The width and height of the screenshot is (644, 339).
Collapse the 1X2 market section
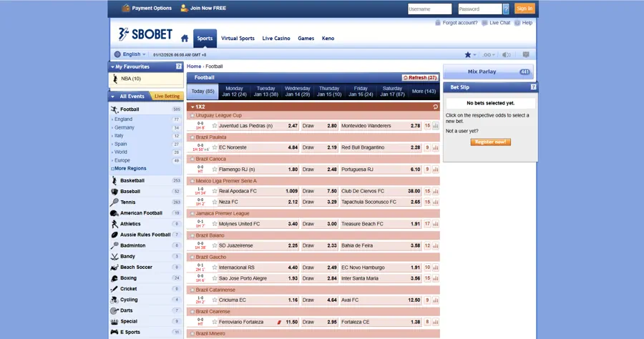[x=192, y=107]
